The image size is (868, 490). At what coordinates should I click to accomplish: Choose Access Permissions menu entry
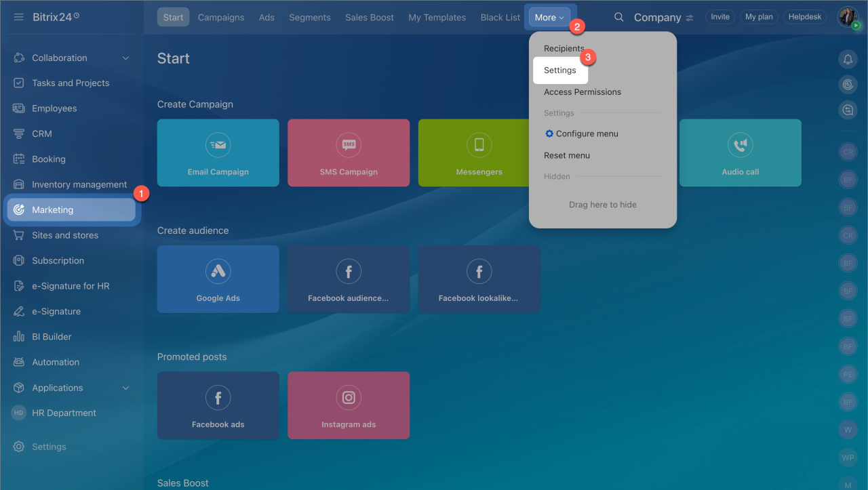pos(583,92)
